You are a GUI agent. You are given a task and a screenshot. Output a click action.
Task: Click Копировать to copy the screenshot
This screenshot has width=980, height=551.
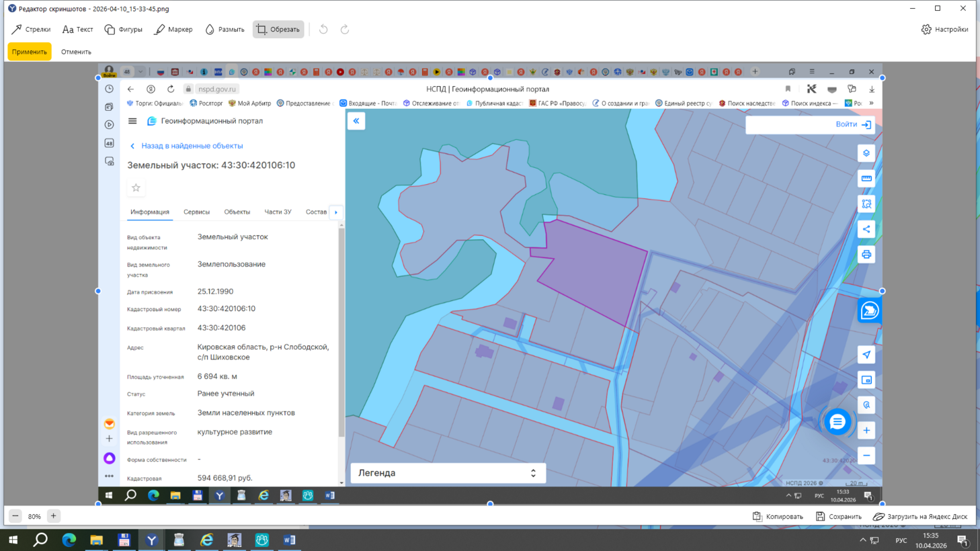coord(778,516)
